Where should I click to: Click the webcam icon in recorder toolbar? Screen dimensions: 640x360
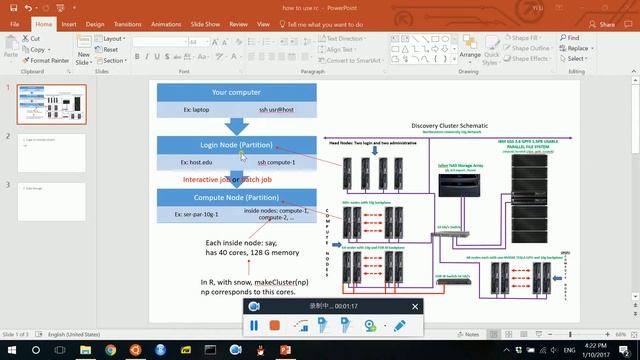tap(370, 325)
